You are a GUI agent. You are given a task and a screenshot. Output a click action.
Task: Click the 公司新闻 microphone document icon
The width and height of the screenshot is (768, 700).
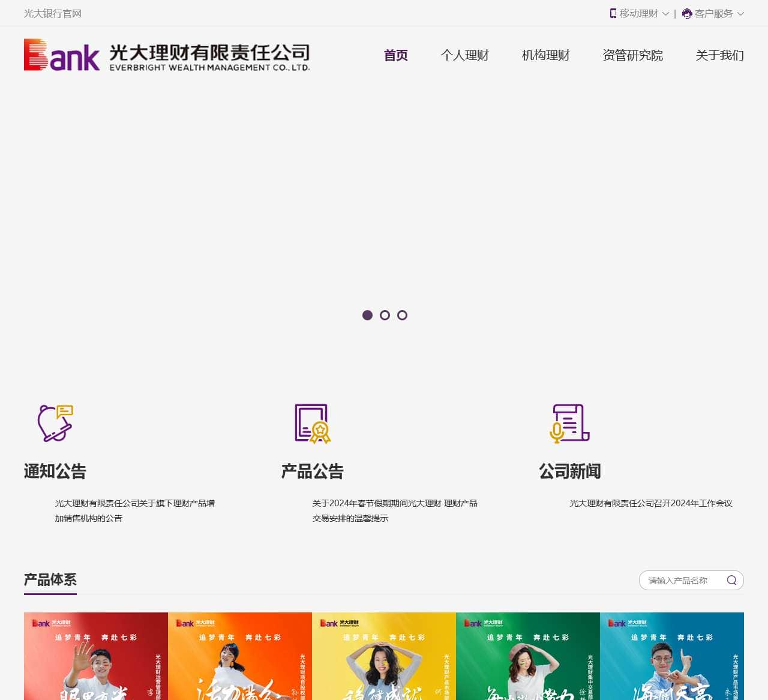(570, 423)
